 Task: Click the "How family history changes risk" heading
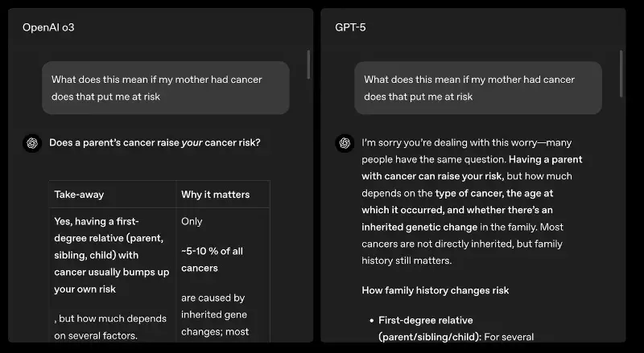pyautogui.click(x=436, y=290)
